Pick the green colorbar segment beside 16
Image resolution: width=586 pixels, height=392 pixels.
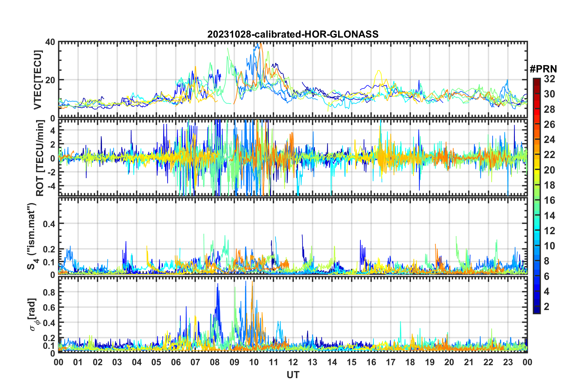pos(536,201)
